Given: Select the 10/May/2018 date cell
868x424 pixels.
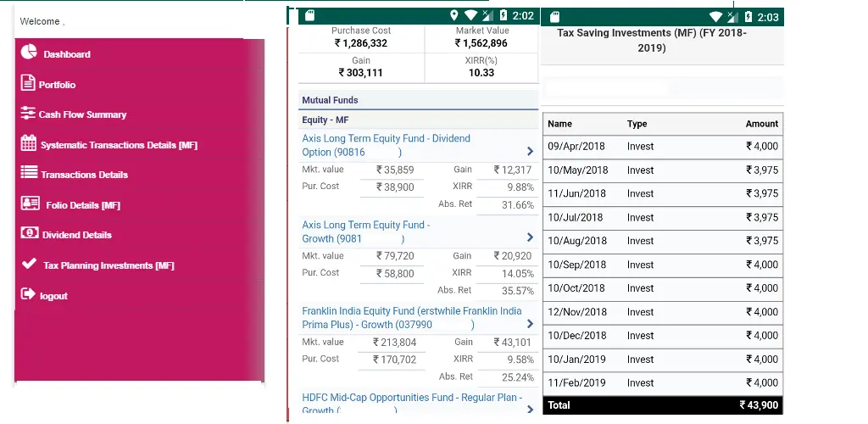Looking at the screenshot, I should (578, 170).
